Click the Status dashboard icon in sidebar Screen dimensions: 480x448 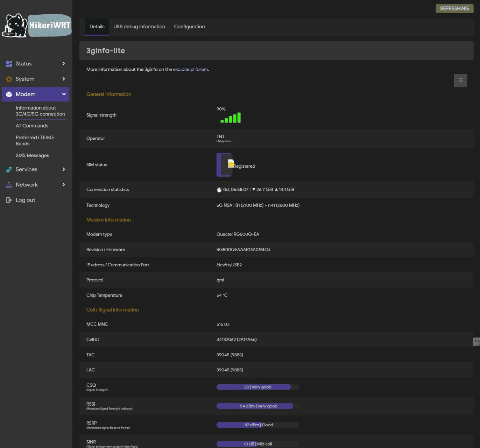9,64
